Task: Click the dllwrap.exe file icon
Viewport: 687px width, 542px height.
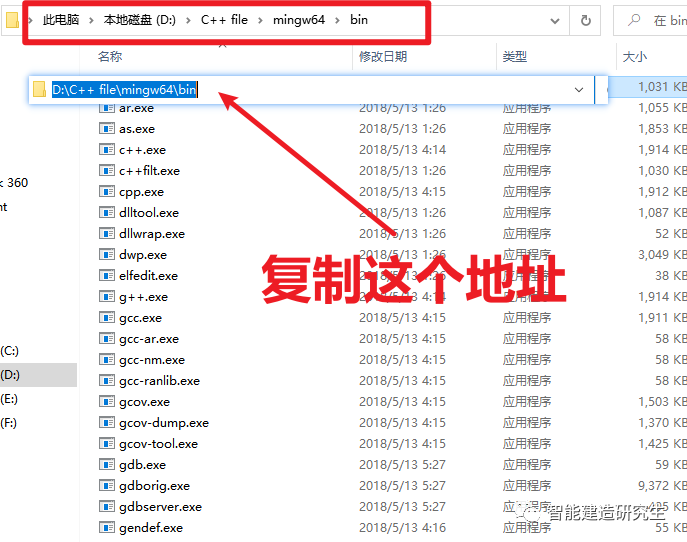Action: click(106, 234)
